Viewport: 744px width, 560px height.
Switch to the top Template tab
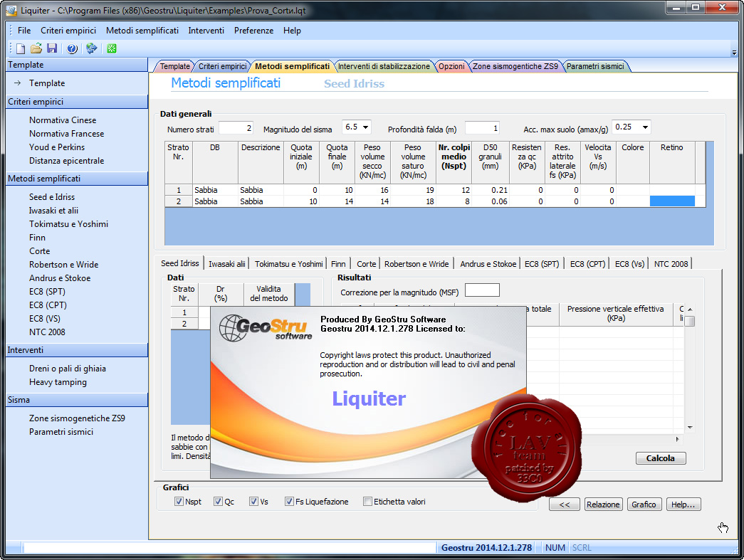tap(174, 66)
